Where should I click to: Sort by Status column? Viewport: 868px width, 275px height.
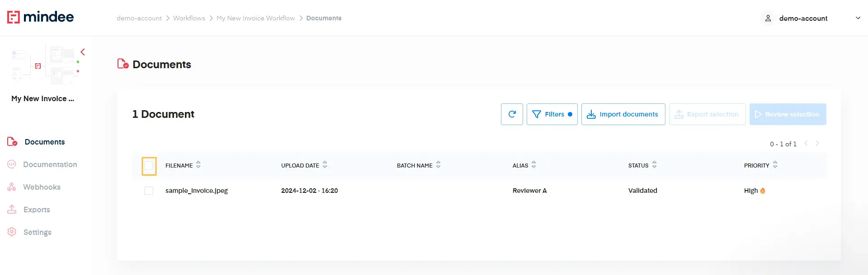654,165
